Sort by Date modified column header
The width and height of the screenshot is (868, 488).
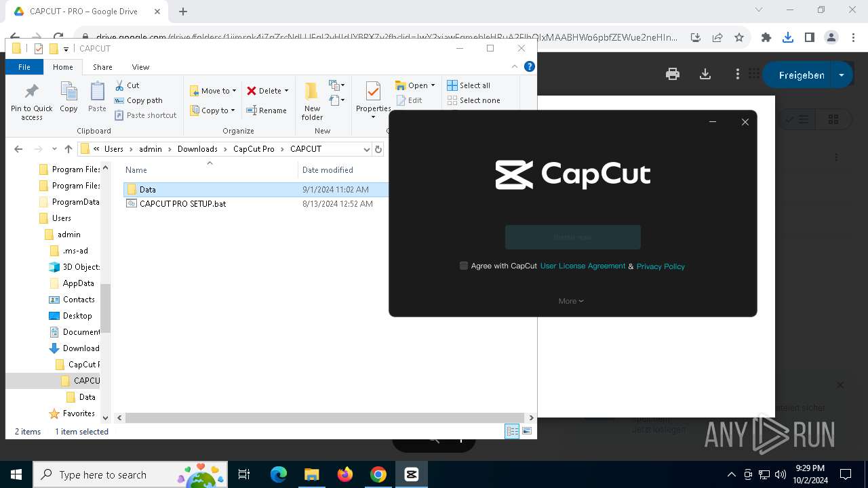(x=328, y=170)
